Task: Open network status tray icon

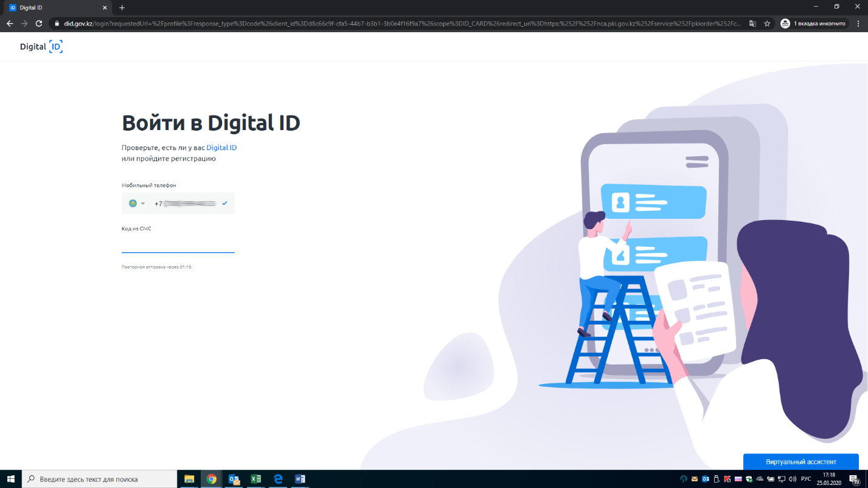Action: (782, 479)
